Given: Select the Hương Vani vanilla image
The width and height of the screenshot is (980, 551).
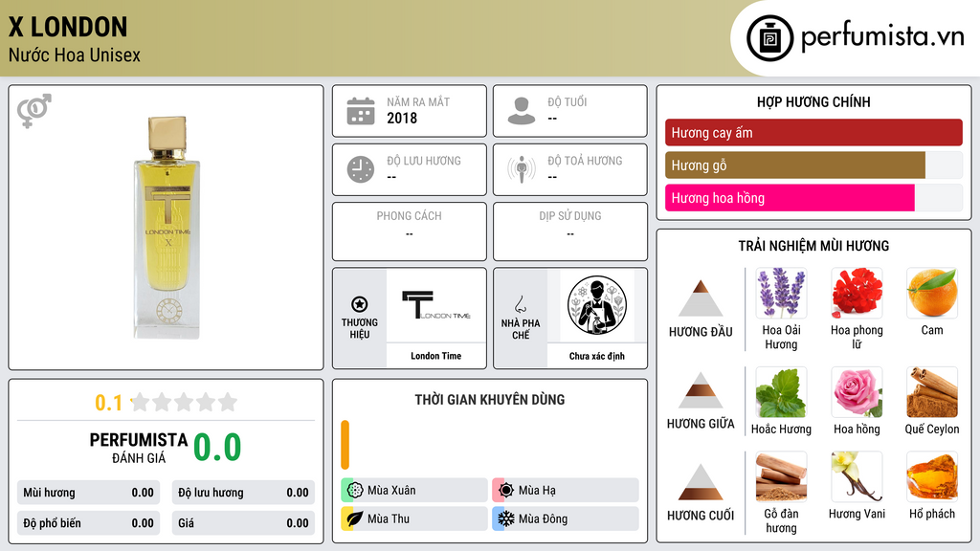Looking at the screenshot, I should (857, 476).
